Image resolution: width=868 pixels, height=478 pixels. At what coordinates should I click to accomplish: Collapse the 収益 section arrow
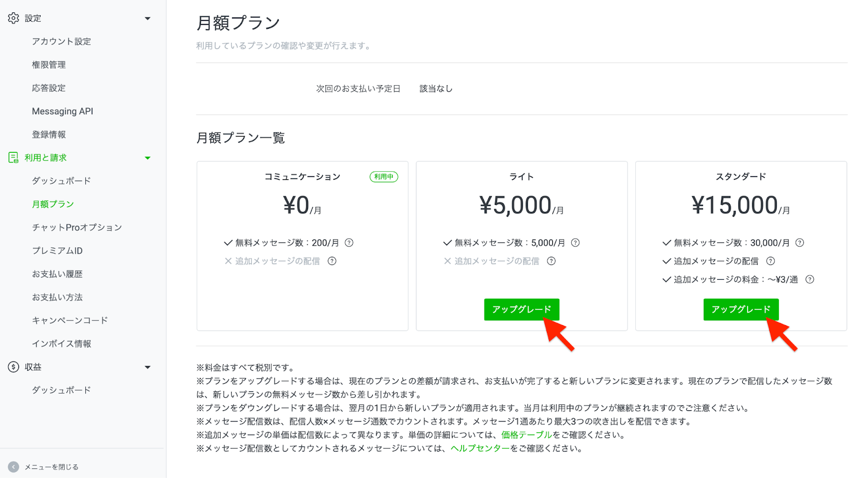click(x=148, y=367)
